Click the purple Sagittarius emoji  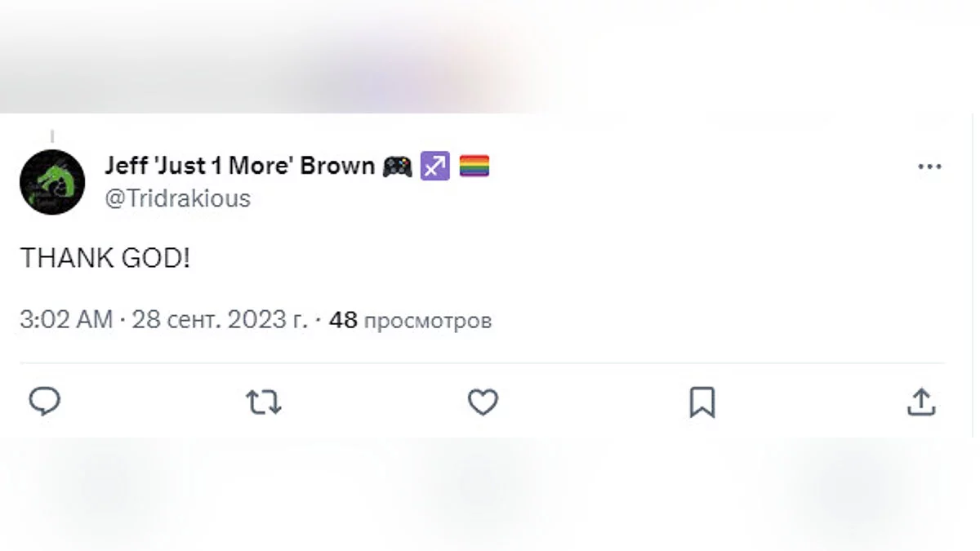tap(434, 167)
